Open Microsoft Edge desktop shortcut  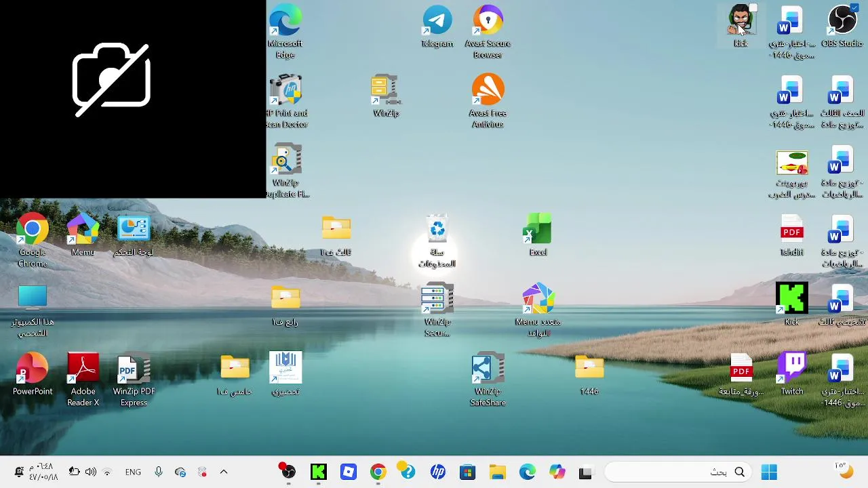[x=285, y=31]
